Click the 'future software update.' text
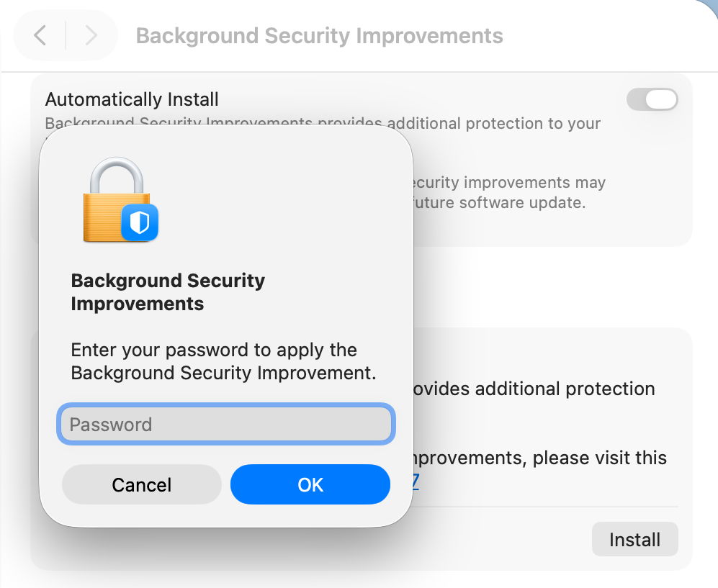This screenshot has height=588, width=718. (497, 202)
